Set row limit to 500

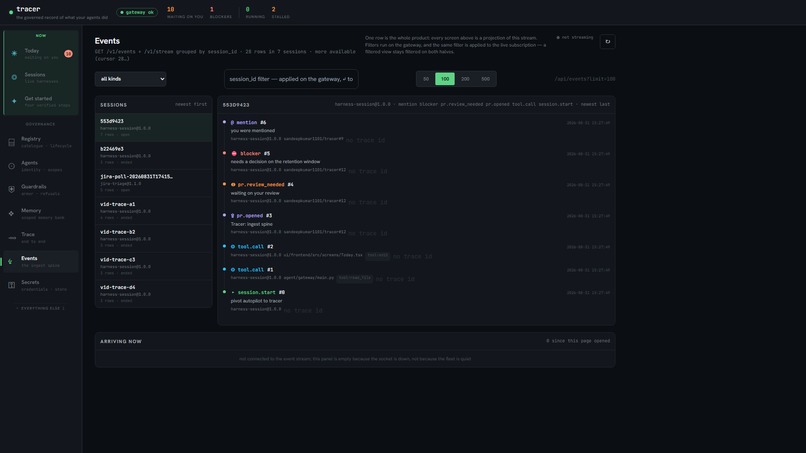click(x=485, y=79)
